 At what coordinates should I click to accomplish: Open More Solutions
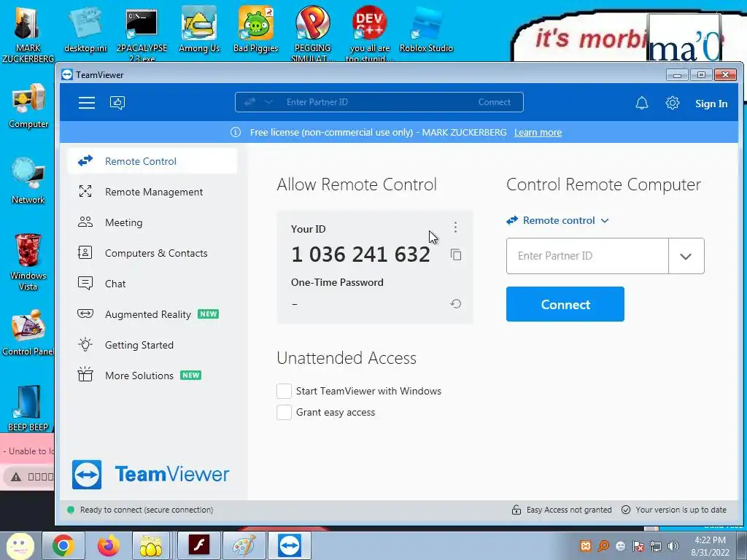152,376
